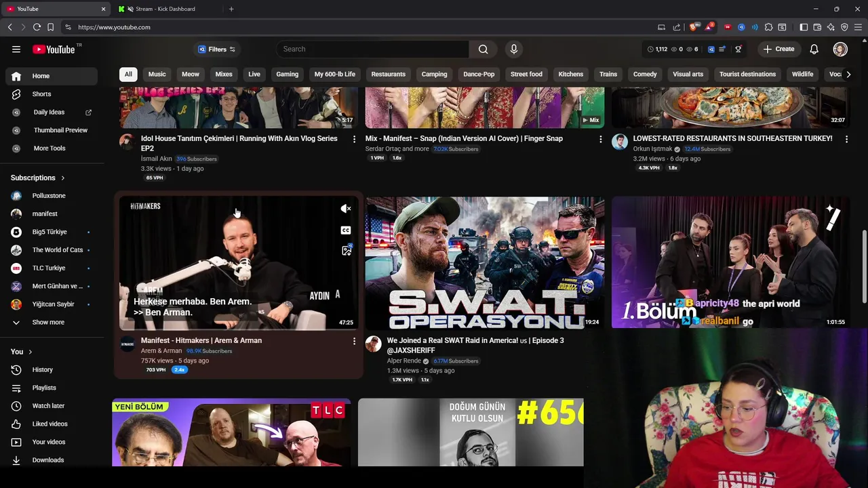
Task: Open options menu for Manifest Snap mix
Action: 600,139
